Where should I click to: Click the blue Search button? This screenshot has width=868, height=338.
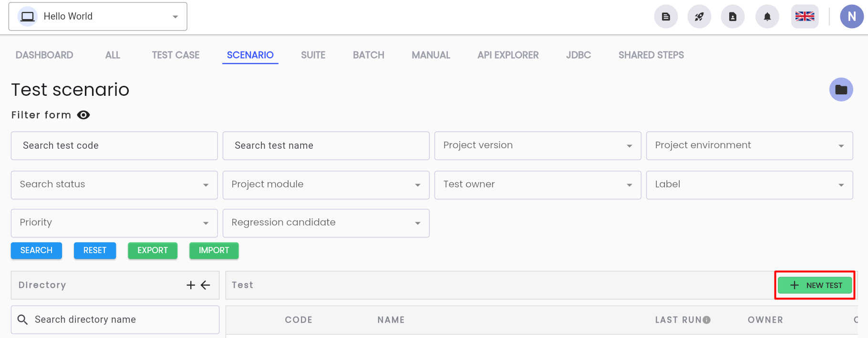[x=36, y=251]
